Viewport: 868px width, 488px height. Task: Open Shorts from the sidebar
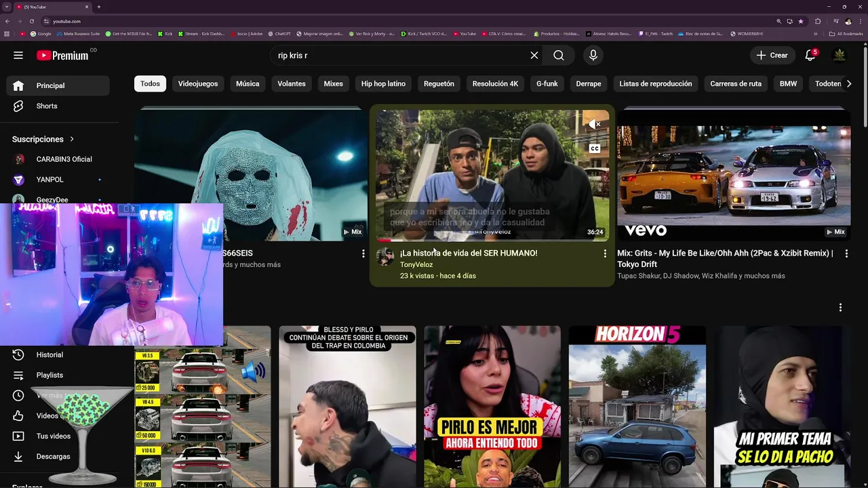pos(58,106)
